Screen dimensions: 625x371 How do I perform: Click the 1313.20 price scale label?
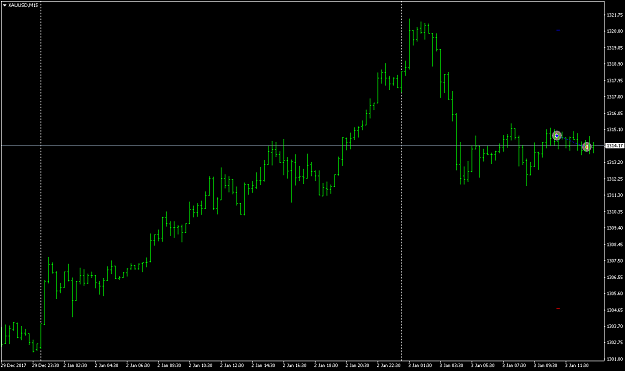pyautogui.click(x=614, y=162)
